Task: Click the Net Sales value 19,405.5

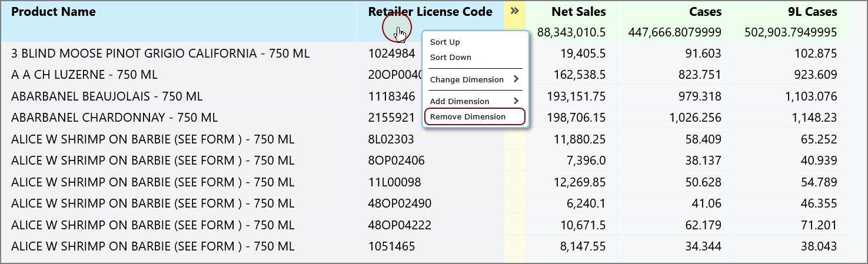Action: tap(582, 54)
